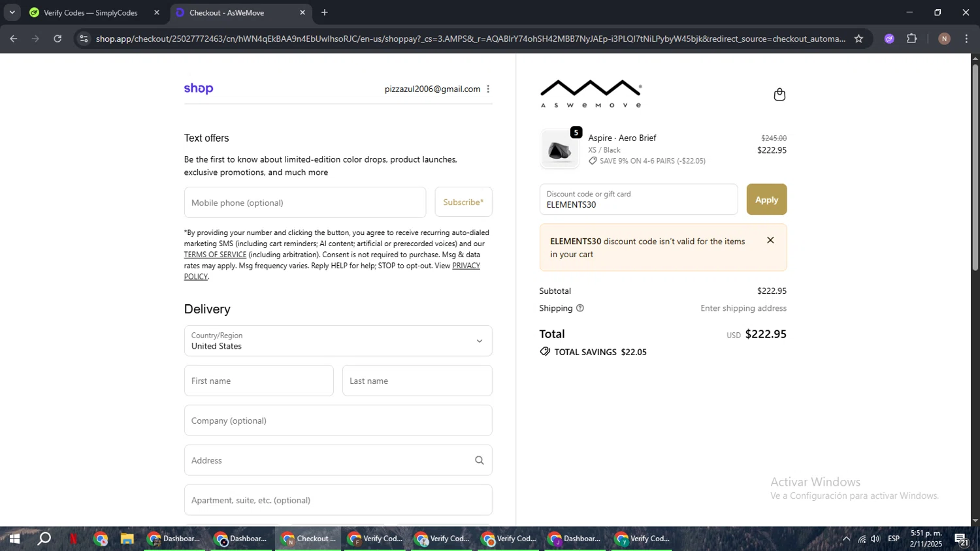
Task: Open the notification center icon
Action: click(962, 539)
